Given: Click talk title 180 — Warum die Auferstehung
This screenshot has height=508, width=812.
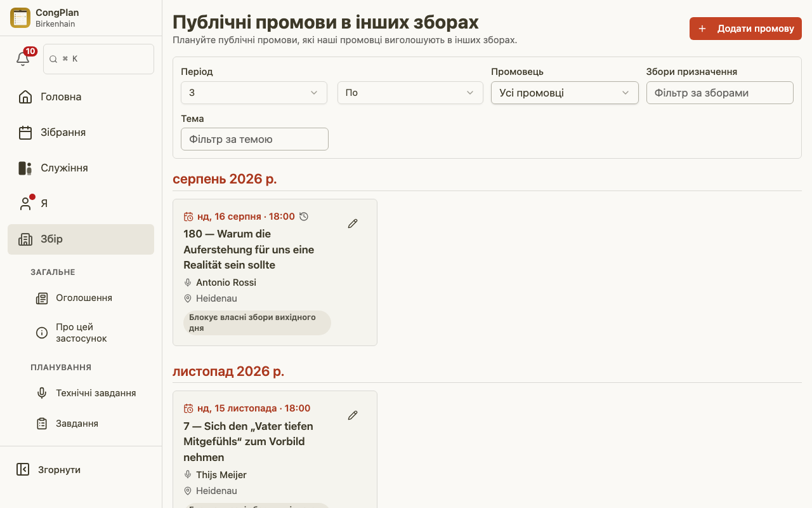Looking at the screenshot, I should (x=249, y=250).
